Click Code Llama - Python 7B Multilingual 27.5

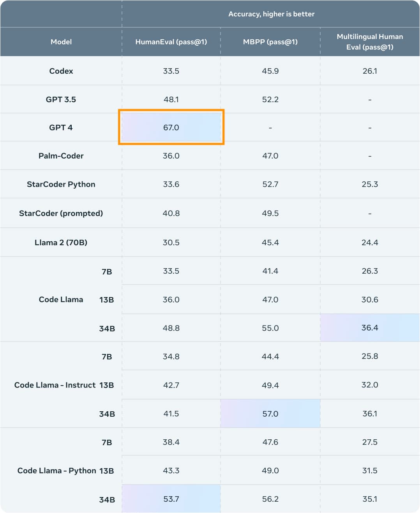(x=370, y=442)
